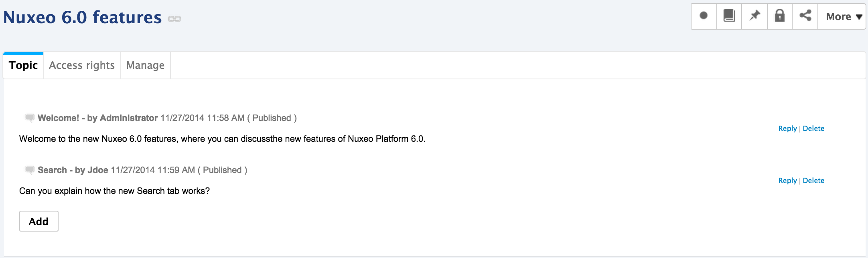Click the comment bubble icon beside Search
The image size is (868, 258).
pyautogui.click(x=29, y=170)
